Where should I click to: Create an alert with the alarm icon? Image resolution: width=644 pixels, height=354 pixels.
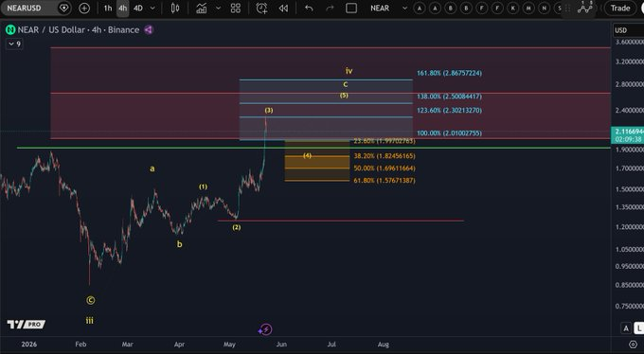pos(261,9)
